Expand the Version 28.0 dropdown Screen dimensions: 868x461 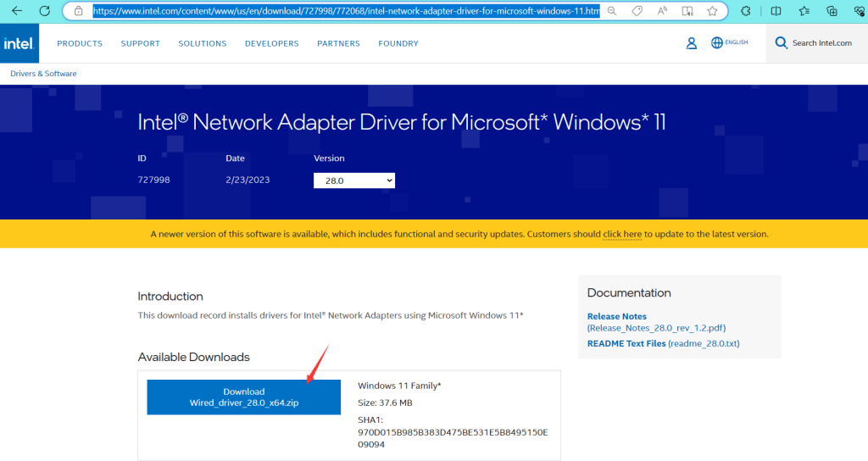tap(354, 181)
